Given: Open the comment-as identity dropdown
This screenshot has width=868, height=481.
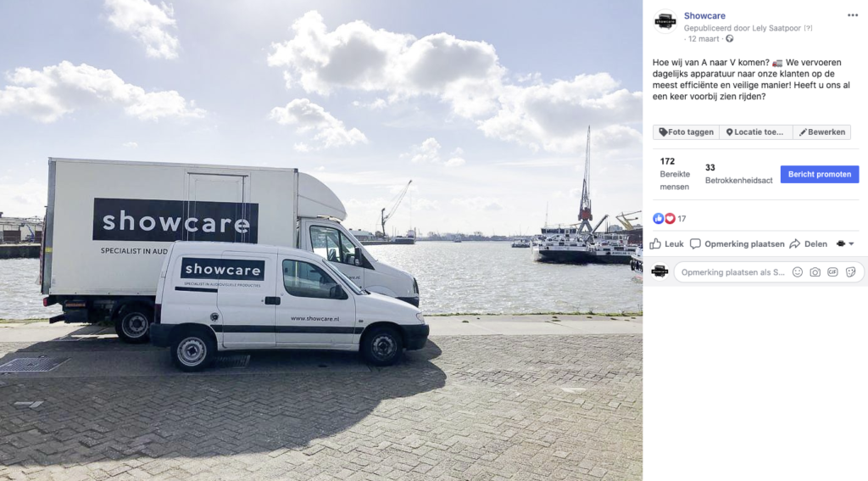Looking at the screenshot, I should pos(845,243).
